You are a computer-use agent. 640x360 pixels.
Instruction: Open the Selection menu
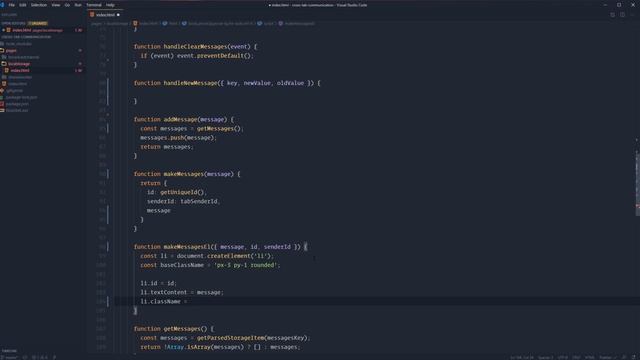(39, 5)
